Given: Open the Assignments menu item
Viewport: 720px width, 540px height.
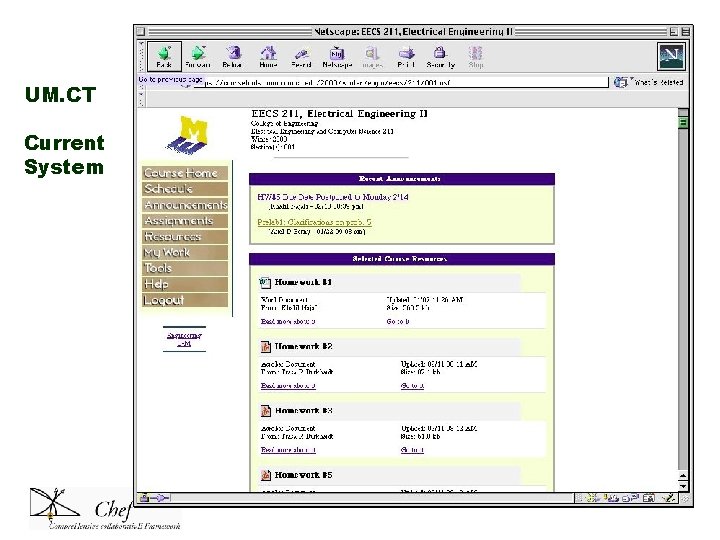Looking at the screenshot, I should (185, 221).
